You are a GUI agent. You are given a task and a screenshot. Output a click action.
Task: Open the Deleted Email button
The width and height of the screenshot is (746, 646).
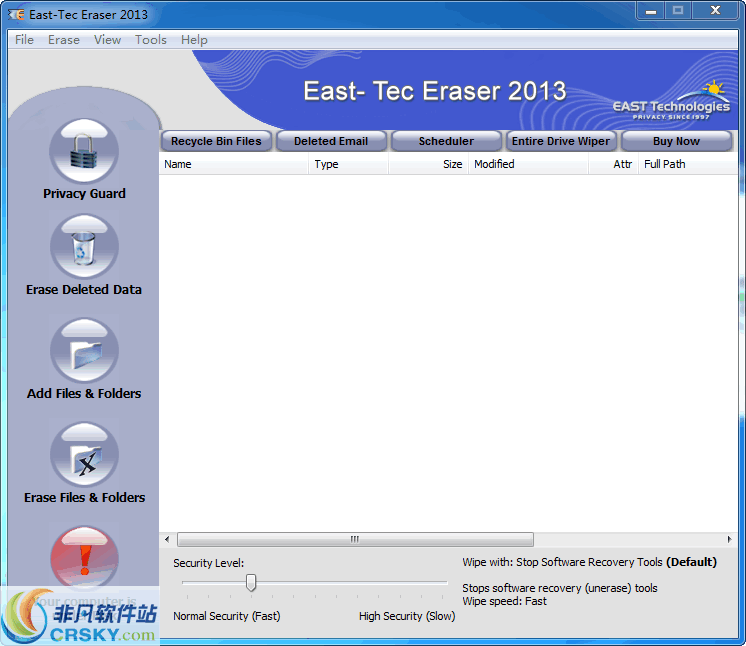point(331,141)
